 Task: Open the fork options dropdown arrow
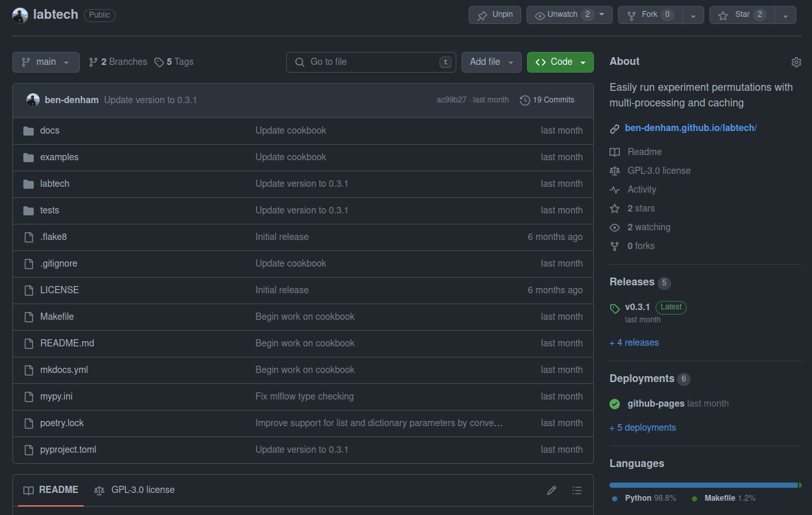coord(693,16)
